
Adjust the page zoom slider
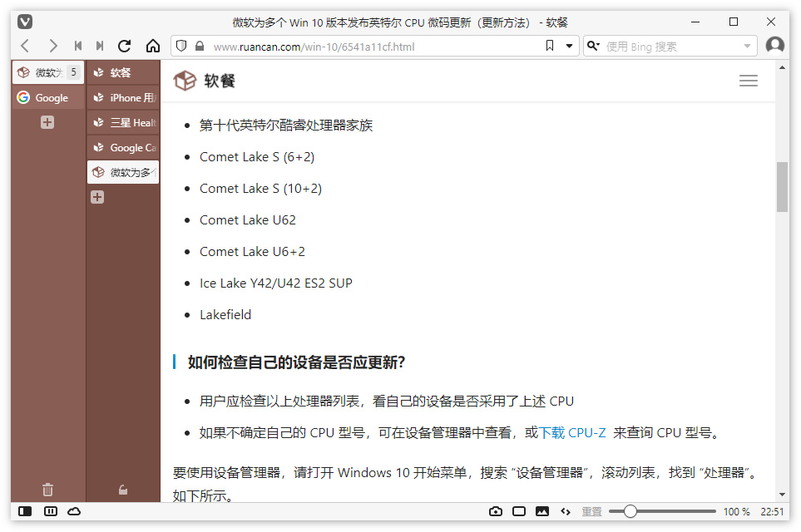(x=630, y=511)
